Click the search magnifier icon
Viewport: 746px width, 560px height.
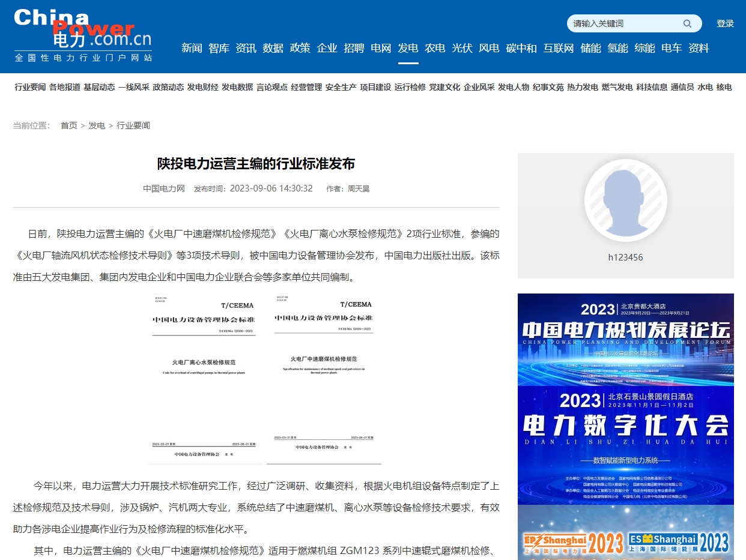point(687,24)
